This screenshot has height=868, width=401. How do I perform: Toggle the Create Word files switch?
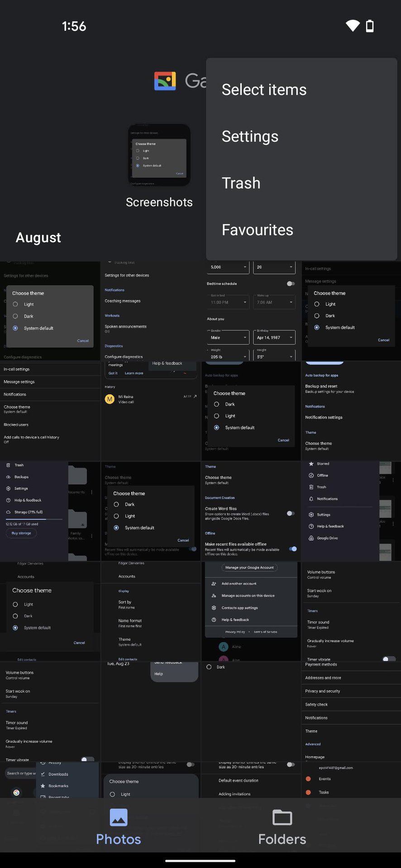coord(291,514)
